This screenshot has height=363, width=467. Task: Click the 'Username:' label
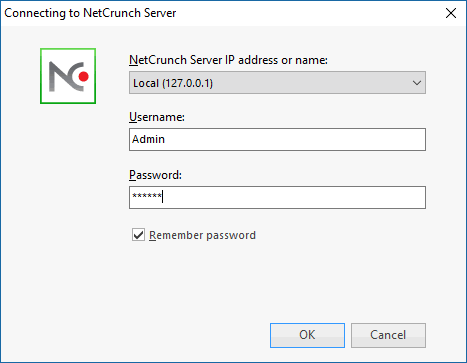pyautogui.click(x=157, y=117)
